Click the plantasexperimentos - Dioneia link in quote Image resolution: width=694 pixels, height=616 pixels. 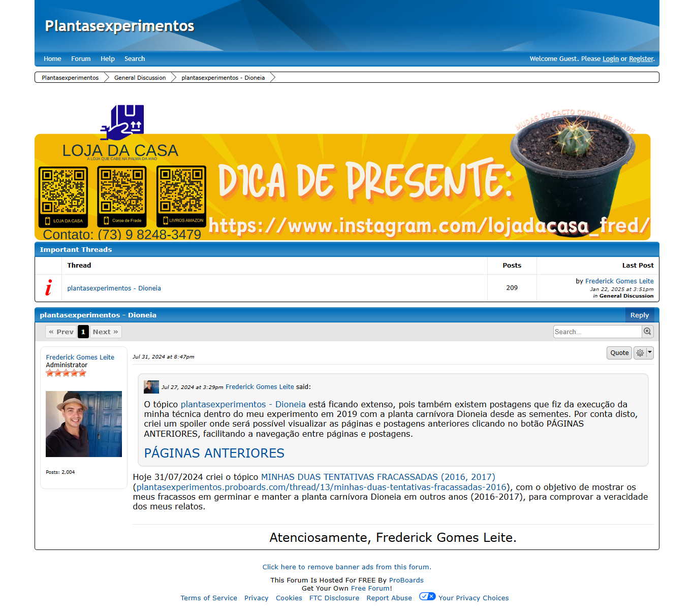pos(243,404)
